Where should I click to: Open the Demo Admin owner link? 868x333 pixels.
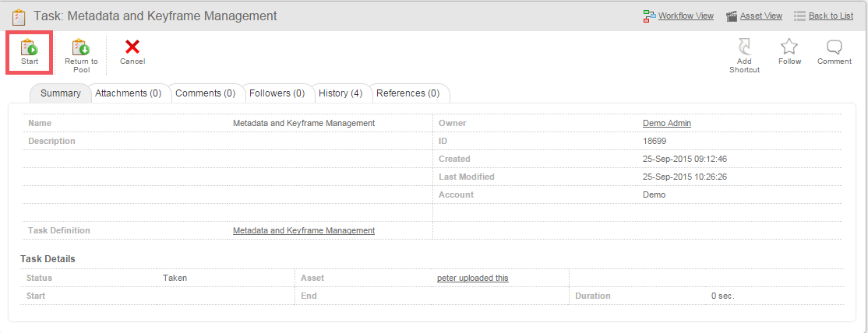(666, 123)
